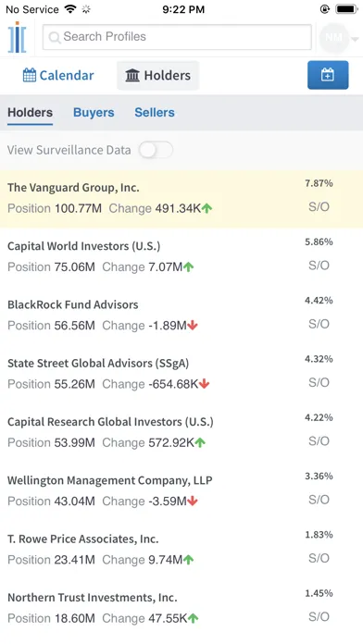Image resolution: width=363 pixels, height=644 pixels.
Task: Focus the Search Profiles field
Action: 177,37
